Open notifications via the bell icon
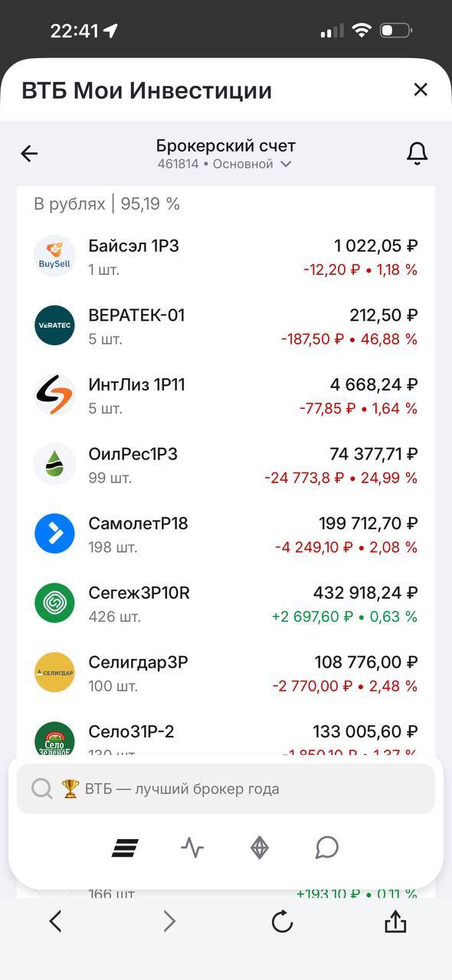 [x=417, y=153]
